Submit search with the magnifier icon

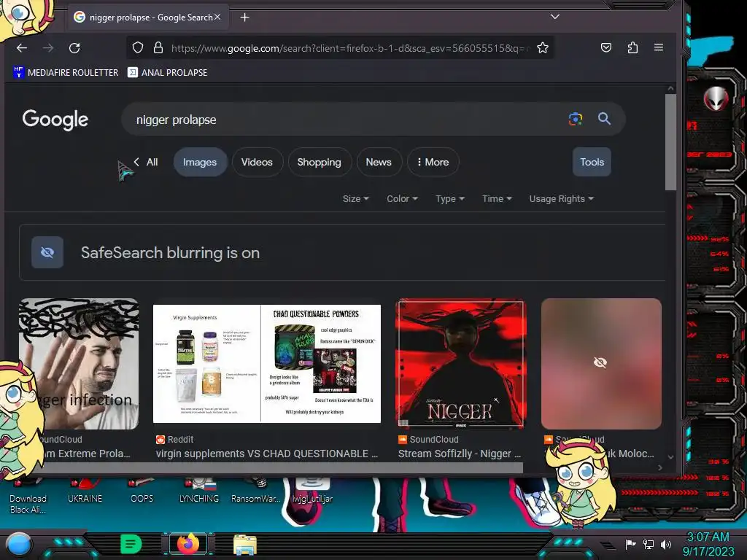point(604,119)
